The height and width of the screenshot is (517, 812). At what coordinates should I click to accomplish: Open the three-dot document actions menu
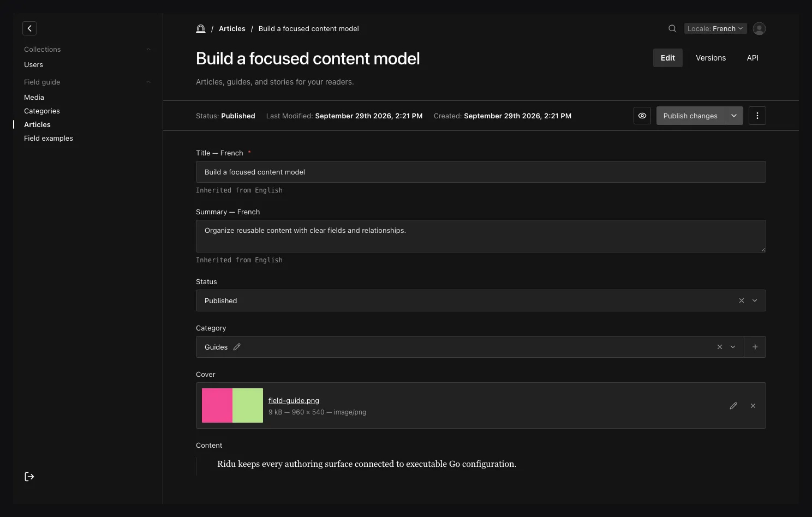coord(757,116)
